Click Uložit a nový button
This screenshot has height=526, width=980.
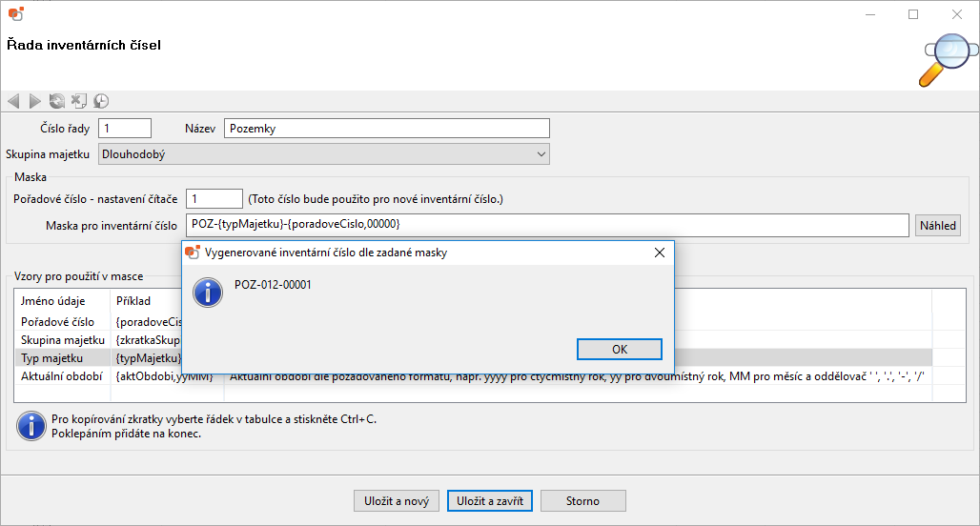pos(397,501)
